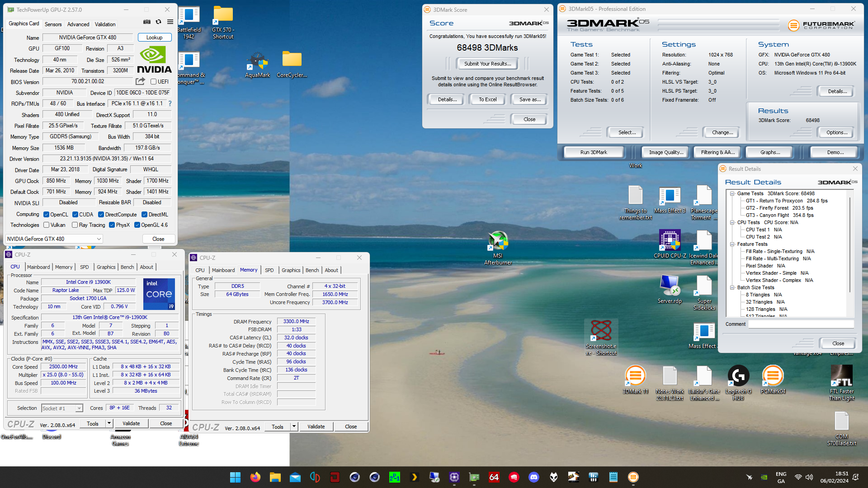Toggle the OpenCL checkbox

(46, 215)
